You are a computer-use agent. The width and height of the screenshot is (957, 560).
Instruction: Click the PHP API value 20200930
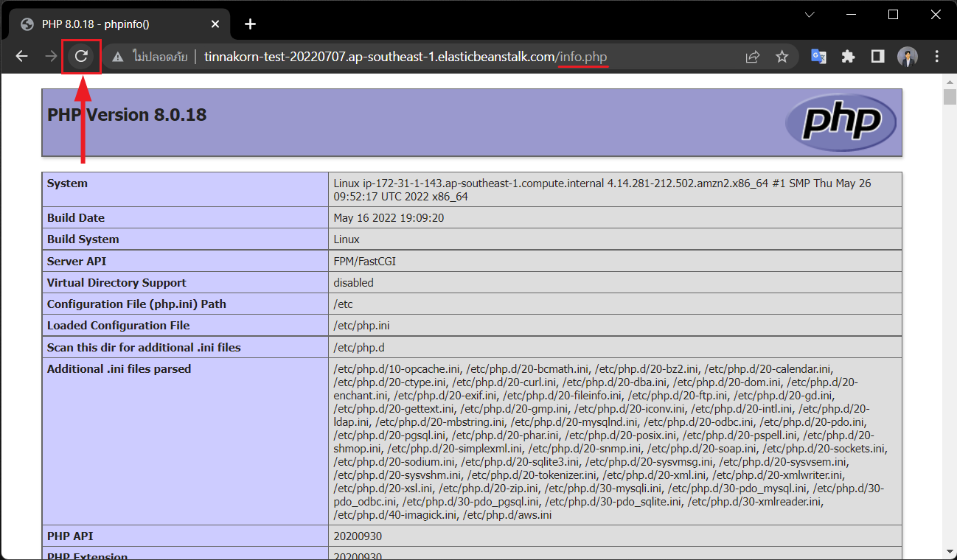coord(358,536)
